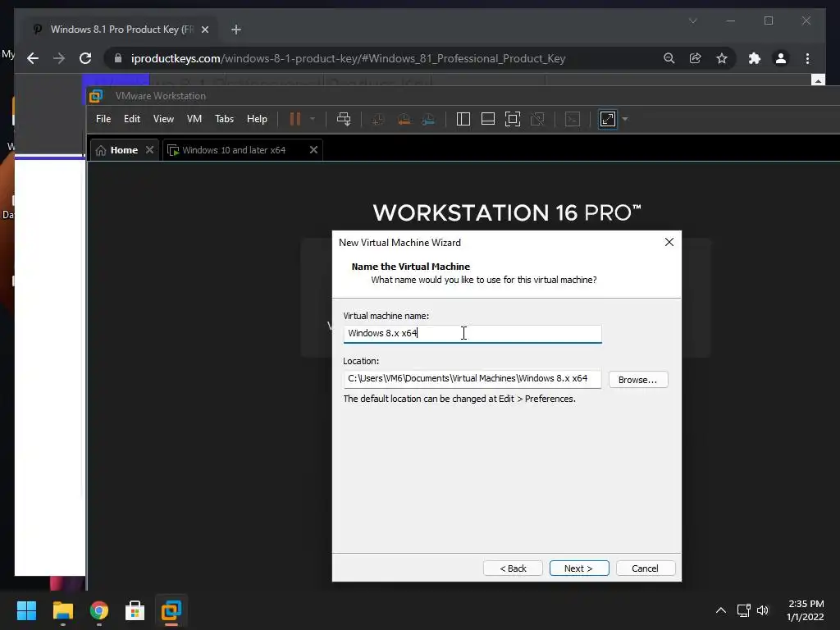This screenshot has height=630, width=840.
Task: Click the volume speaker tray icon
Action: click(763, 610)
